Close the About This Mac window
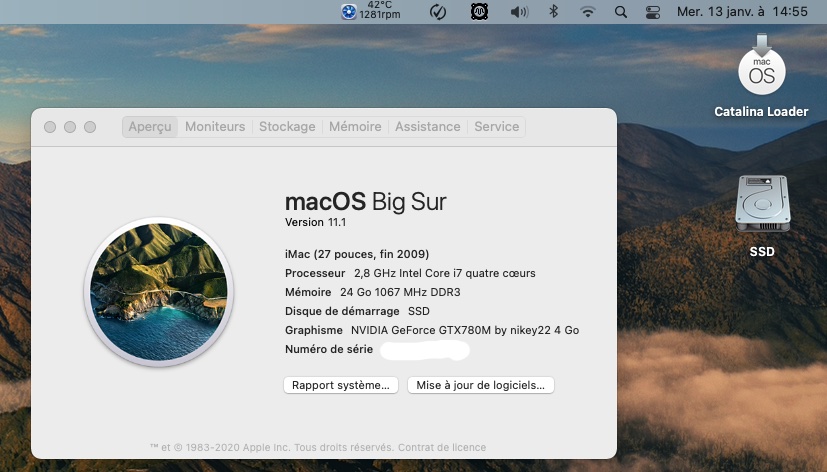The image size is (827, 472). 50,127
